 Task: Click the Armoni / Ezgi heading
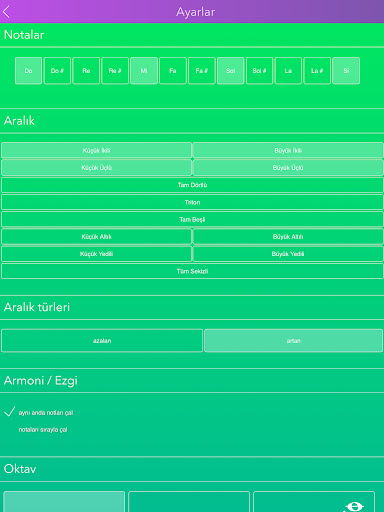(41, 380)
